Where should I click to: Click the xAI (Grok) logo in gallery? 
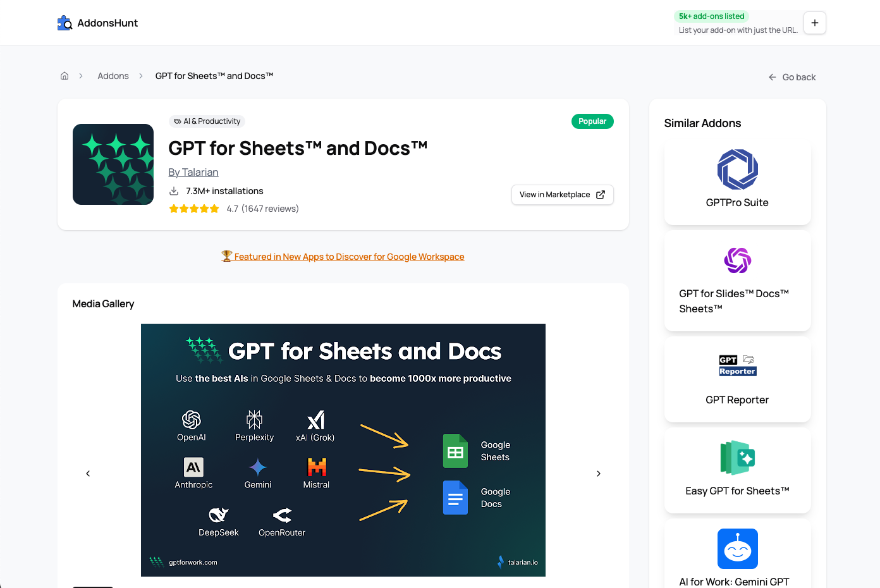point(315,420)
